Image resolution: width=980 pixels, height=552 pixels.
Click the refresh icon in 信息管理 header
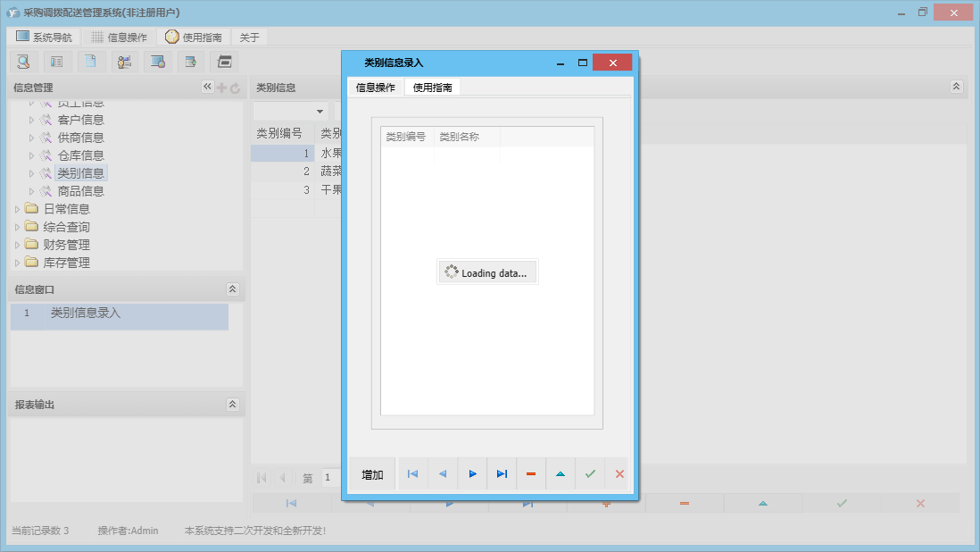pos(235,88)
